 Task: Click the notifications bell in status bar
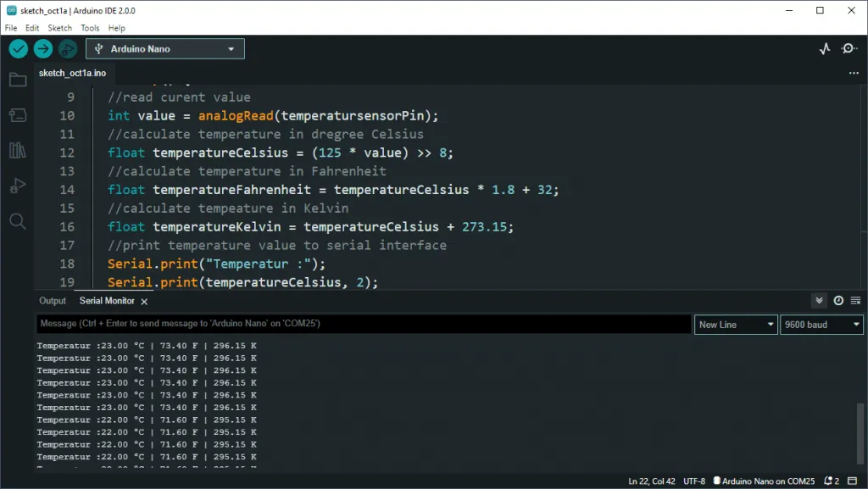click(x=831, y=481)
